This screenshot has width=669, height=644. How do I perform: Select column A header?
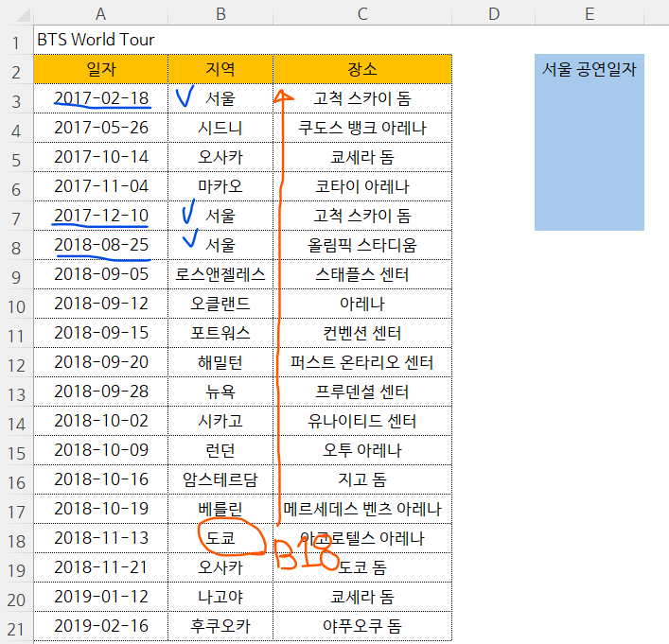click(100, 13)
